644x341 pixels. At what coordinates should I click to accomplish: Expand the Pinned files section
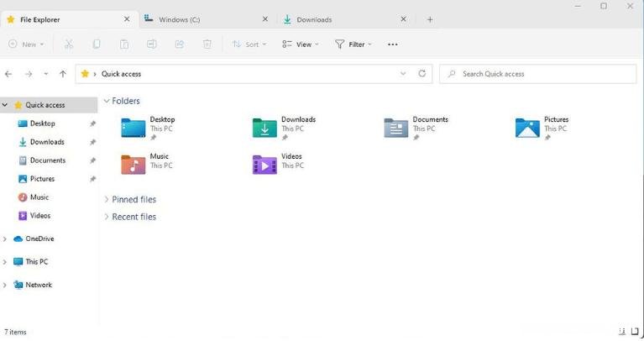pos(107,199)
